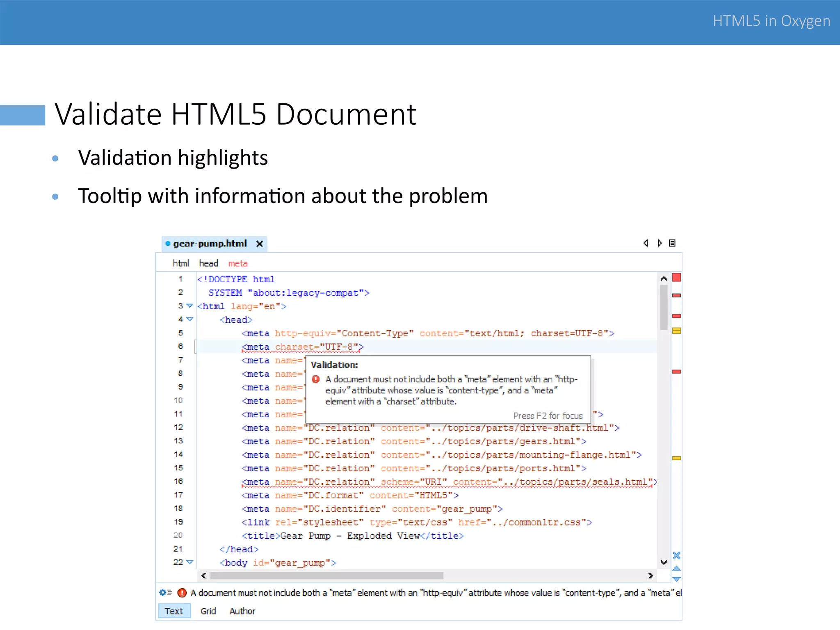The height and width of the screenshot is (630, 840).
Task: Click the head breadcrumb element
Action: (208, 263)
